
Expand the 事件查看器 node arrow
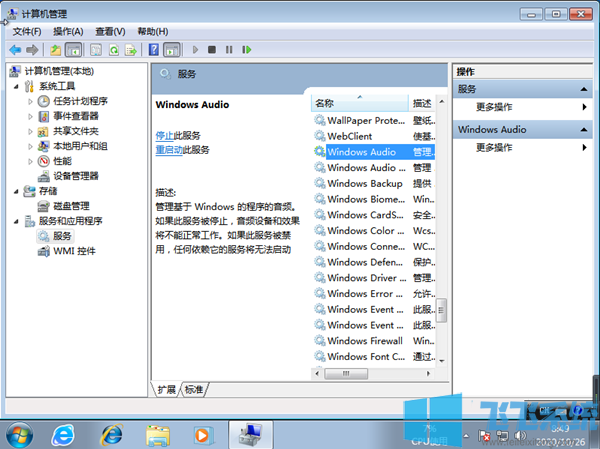(30, 116)
